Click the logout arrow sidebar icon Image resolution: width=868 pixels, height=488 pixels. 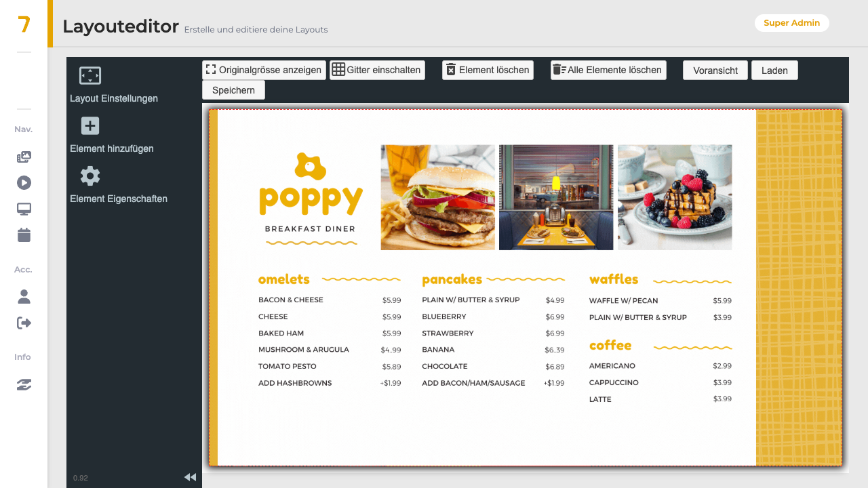click(x=24, y=323)
